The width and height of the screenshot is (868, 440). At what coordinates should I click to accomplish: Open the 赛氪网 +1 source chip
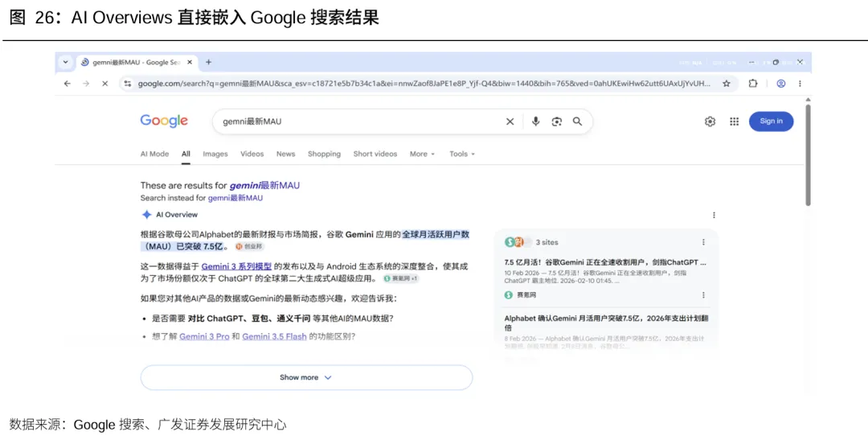point(401,278)
